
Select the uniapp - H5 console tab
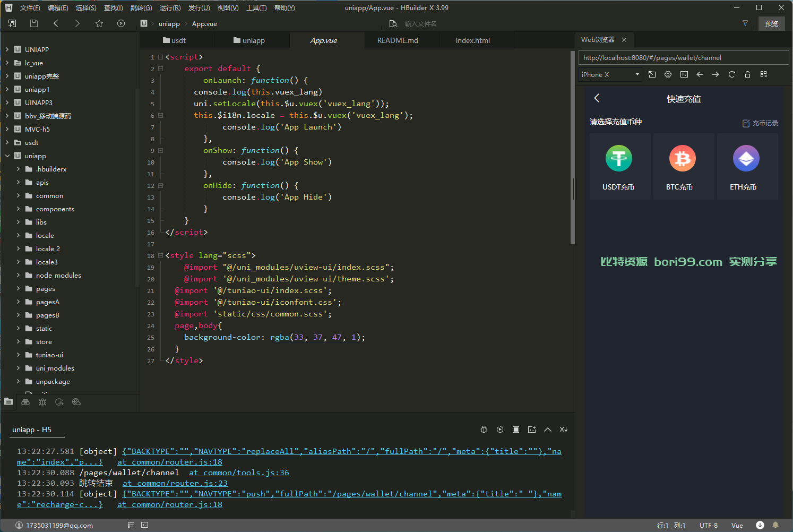click(x=32, y=430)
